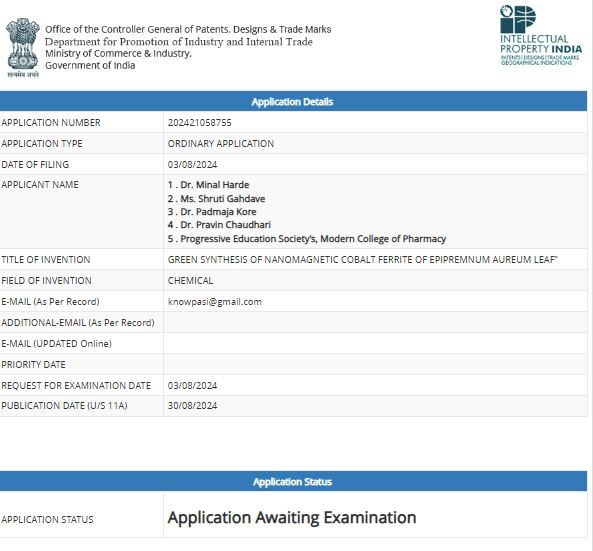The width and height of the screenshot is (593, 551).
Task: Select applicant Dr. Minal Harde
Action: tap(208, 185)
